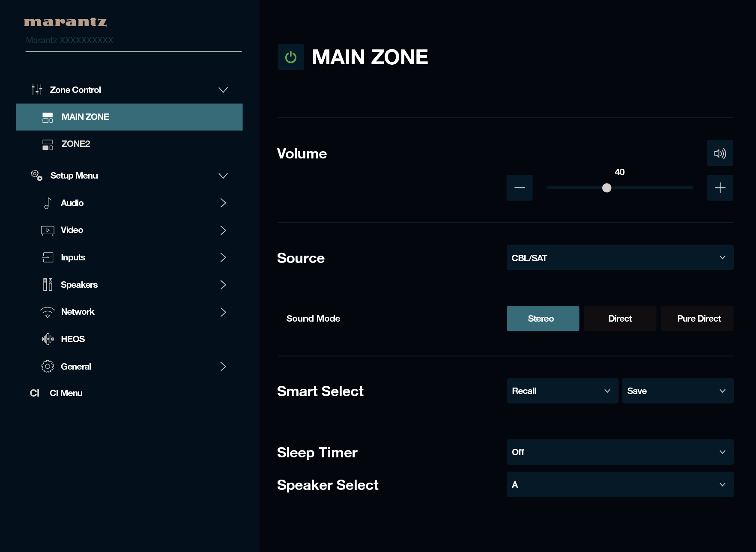
Task: Click the volume slider handle
Action: (607, 188)
